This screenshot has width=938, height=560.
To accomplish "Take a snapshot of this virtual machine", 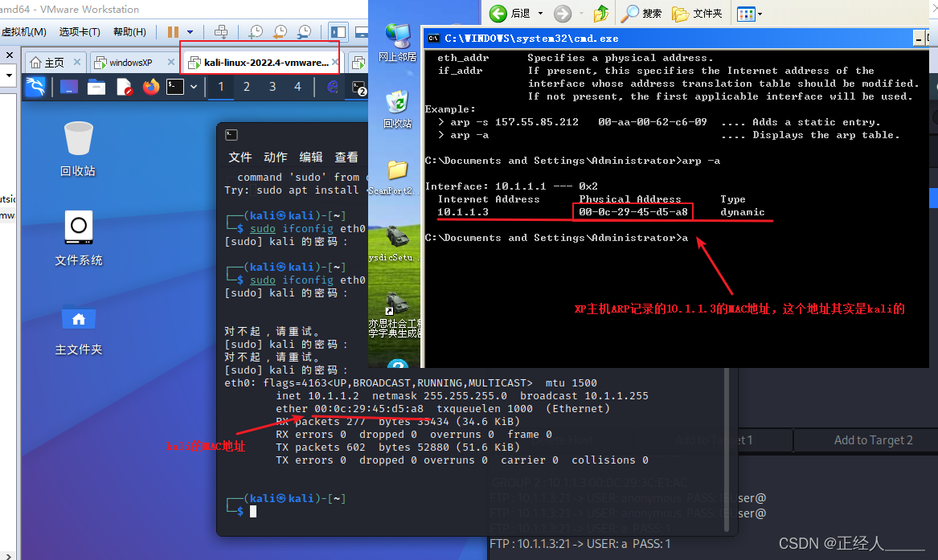I will pyautogui.click(x=256, y=31).
